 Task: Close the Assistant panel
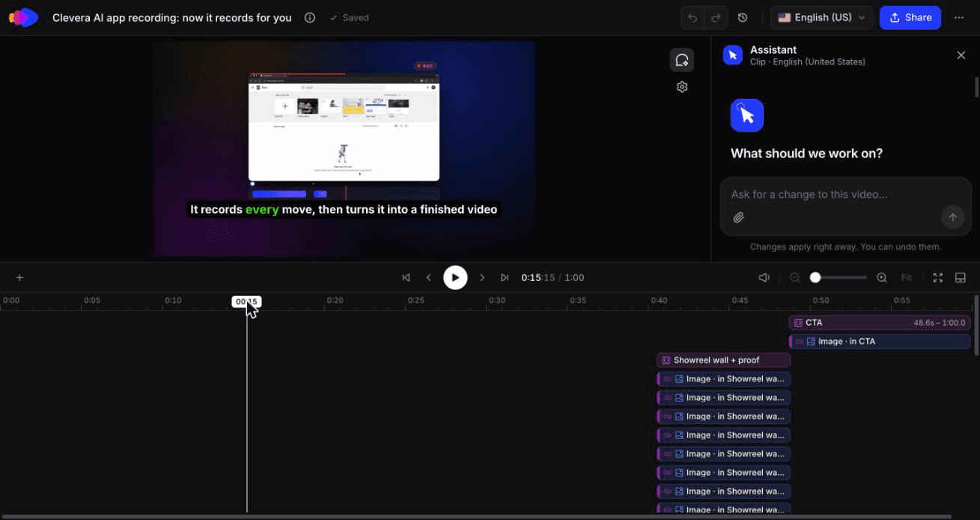click(x=961, y=55)
